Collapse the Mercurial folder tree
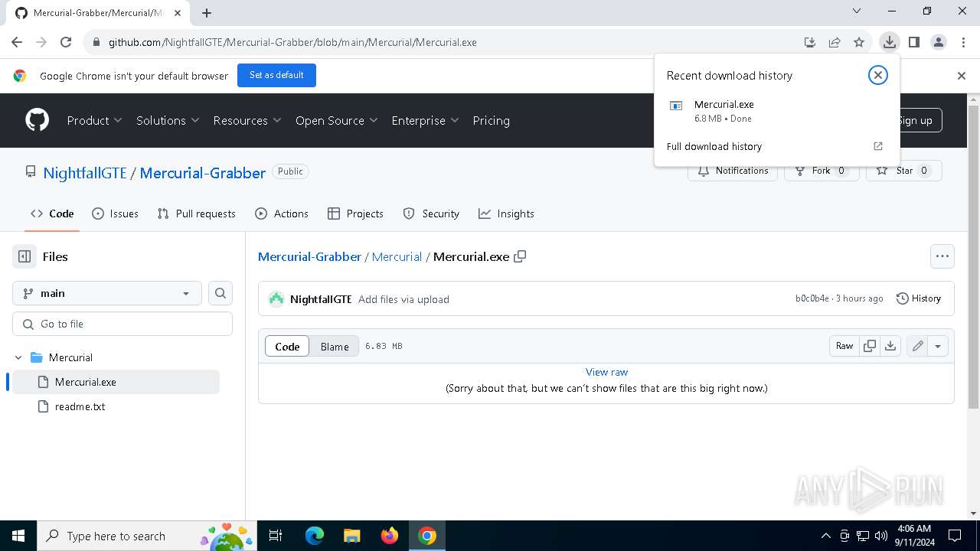Image resolution: width=980 pixels, height=551 pixels. coord(18,357)
